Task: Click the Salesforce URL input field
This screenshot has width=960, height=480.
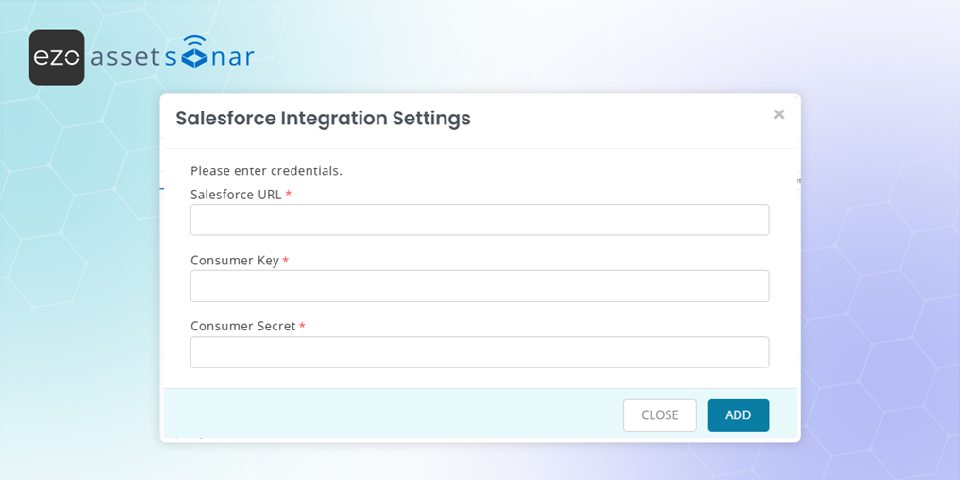Action: 479,220
